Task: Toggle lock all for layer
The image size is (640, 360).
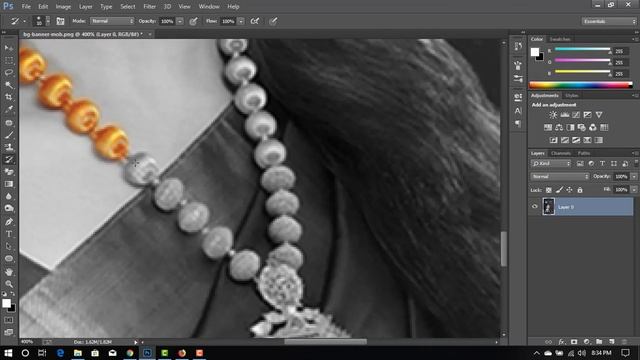Action: coord(580,190)
